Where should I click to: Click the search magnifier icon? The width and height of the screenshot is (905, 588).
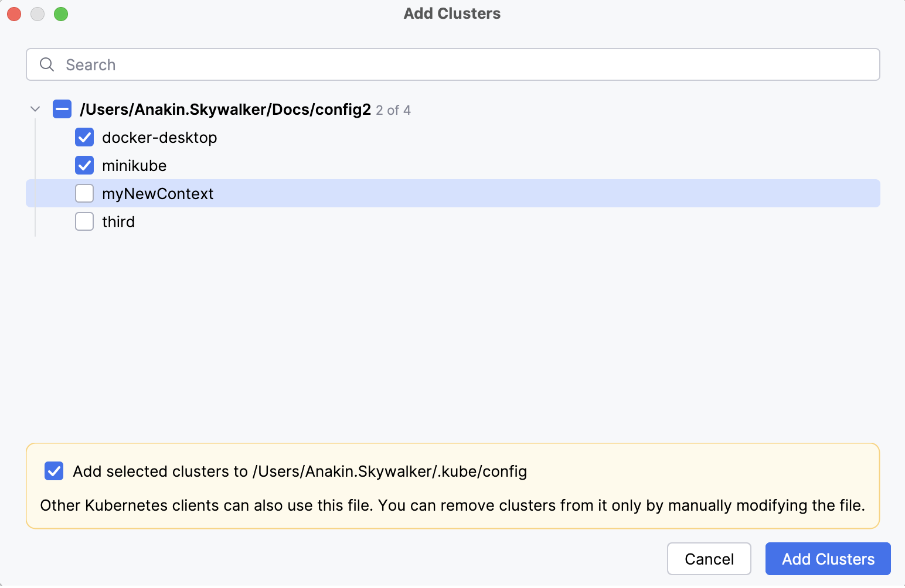[47, 64]
